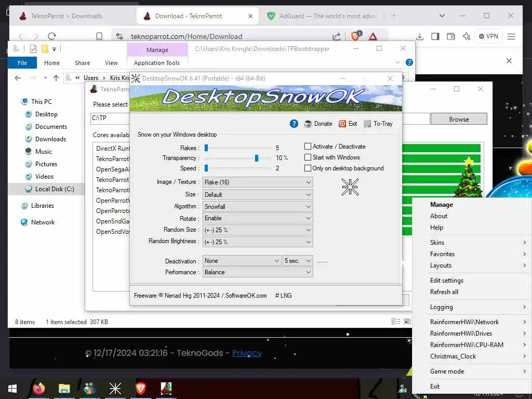Choose Refresh all in context menu
This screenshot has height=399, width=532.
point(444,292)
